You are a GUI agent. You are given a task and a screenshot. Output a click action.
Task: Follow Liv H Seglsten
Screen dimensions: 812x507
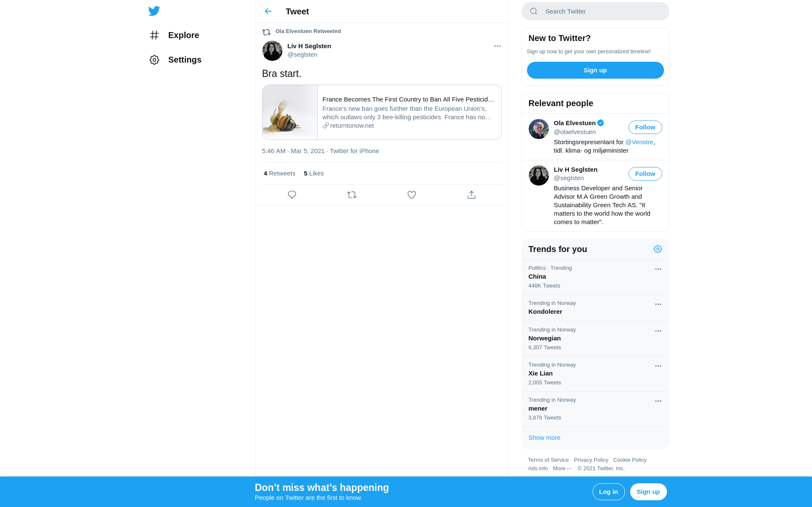tap(645, 174)
